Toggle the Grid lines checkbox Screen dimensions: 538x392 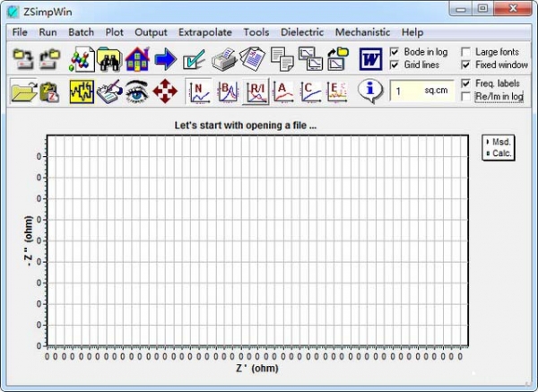tap(395, 65)
